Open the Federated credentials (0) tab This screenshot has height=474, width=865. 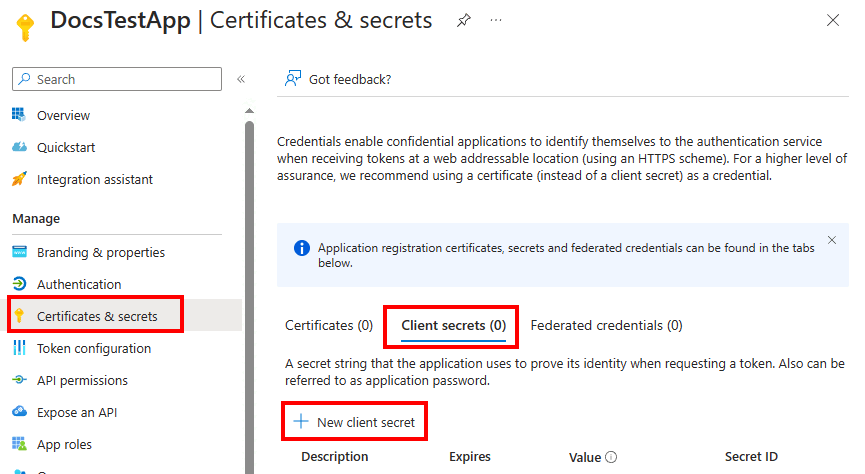click(606, 325)
